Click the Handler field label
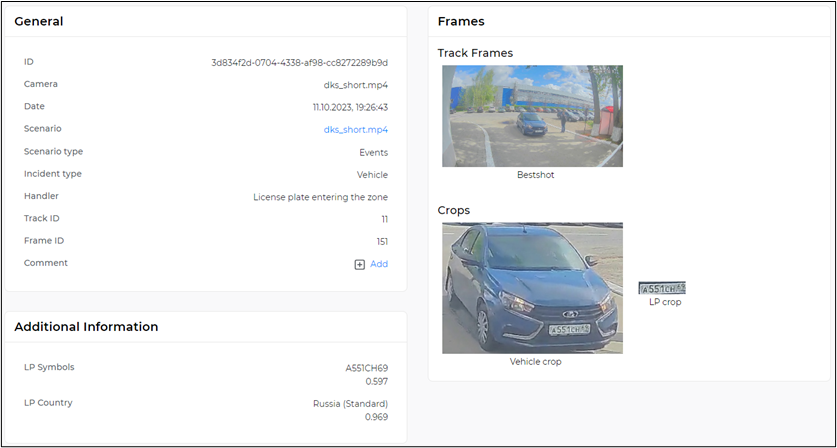837x448 pixels. coord(41,196)
